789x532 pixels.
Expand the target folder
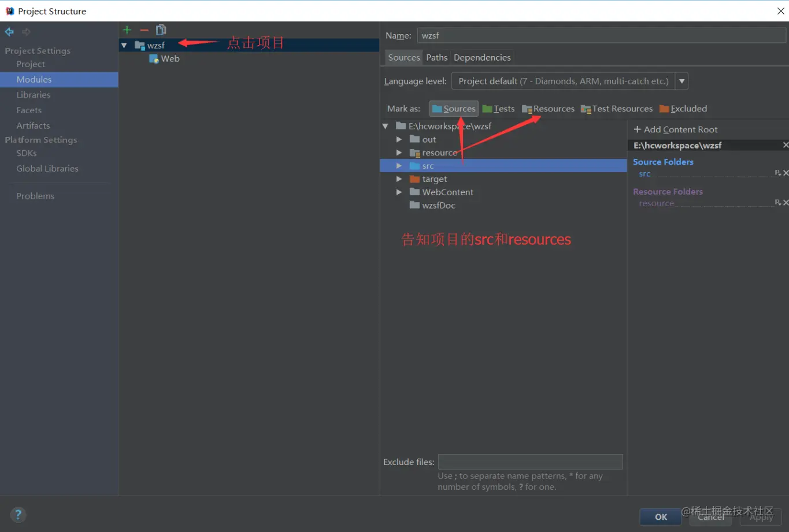(x=399, y=179)
